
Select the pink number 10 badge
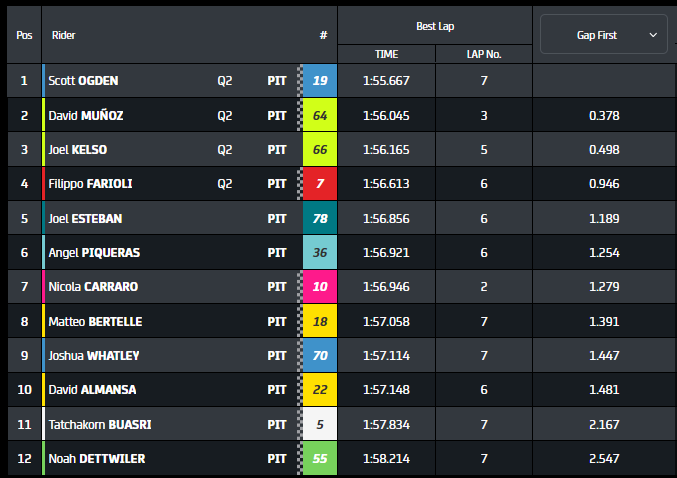[320, 287]
